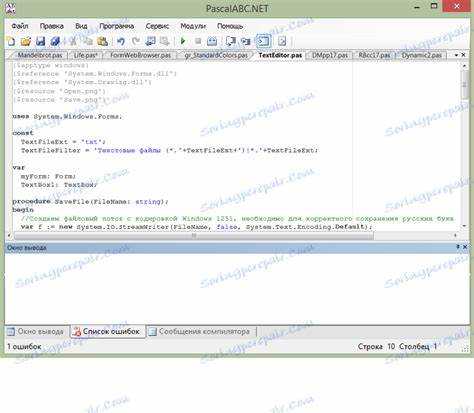
Task: Click the New file icon
Action: coord(11,41)
